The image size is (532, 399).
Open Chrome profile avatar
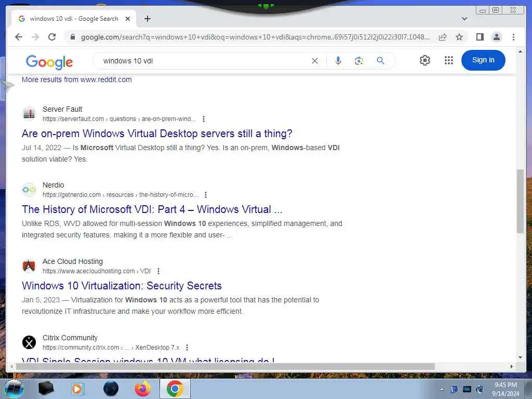click(x=496, y=37)
